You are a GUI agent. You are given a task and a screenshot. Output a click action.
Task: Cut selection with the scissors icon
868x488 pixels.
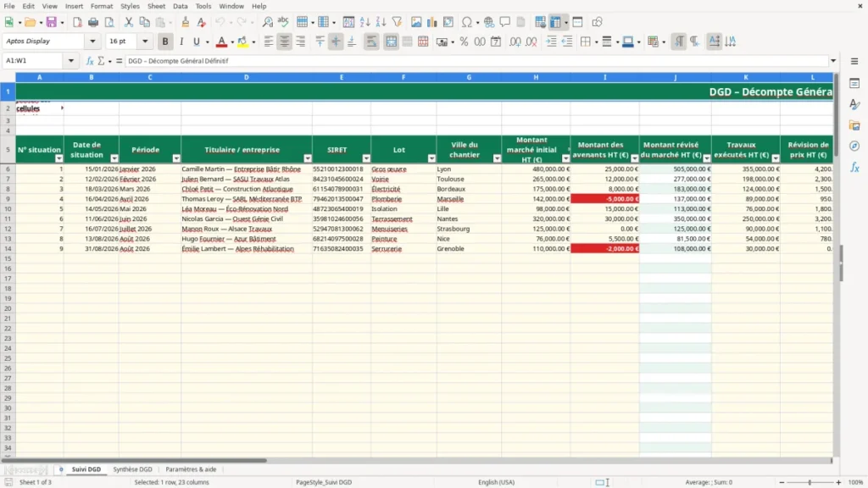129,22
